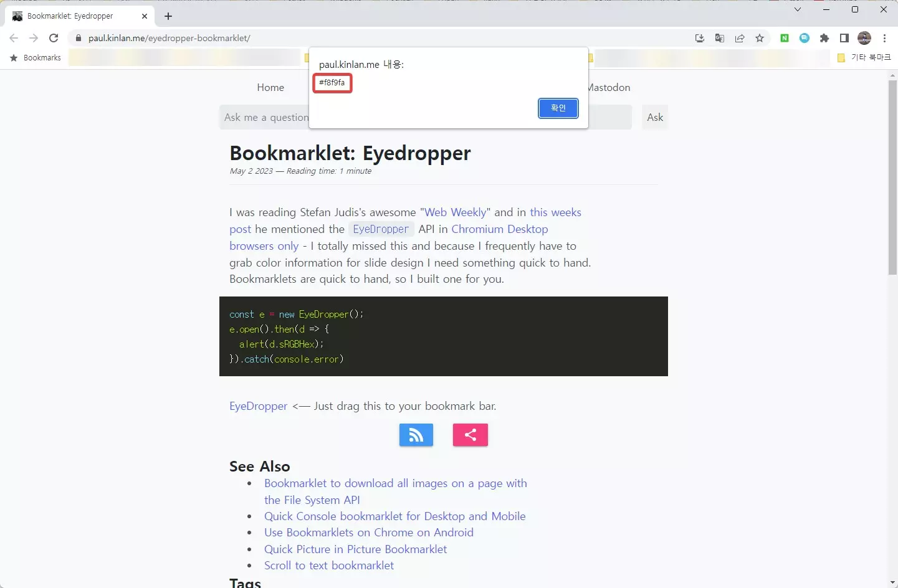Reload the current page
Viewport: 898px width, 588px height.
[54, 38]
